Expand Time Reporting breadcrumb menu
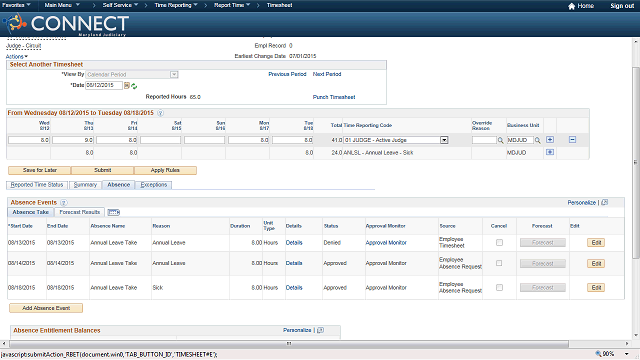 176,5
